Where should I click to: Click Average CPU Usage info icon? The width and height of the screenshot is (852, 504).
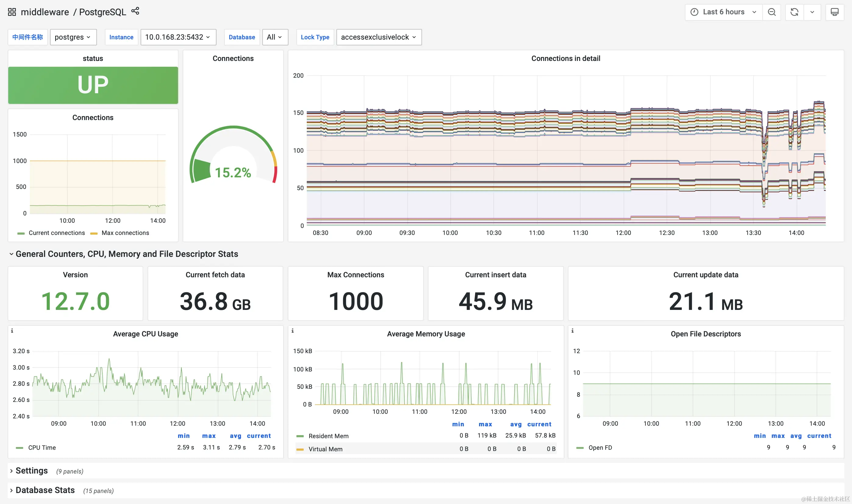click(x=12, y=330)
